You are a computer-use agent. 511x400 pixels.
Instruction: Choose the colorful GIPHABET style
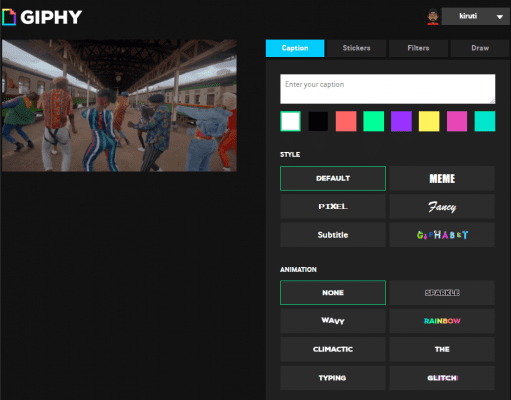tap(442, 235)
